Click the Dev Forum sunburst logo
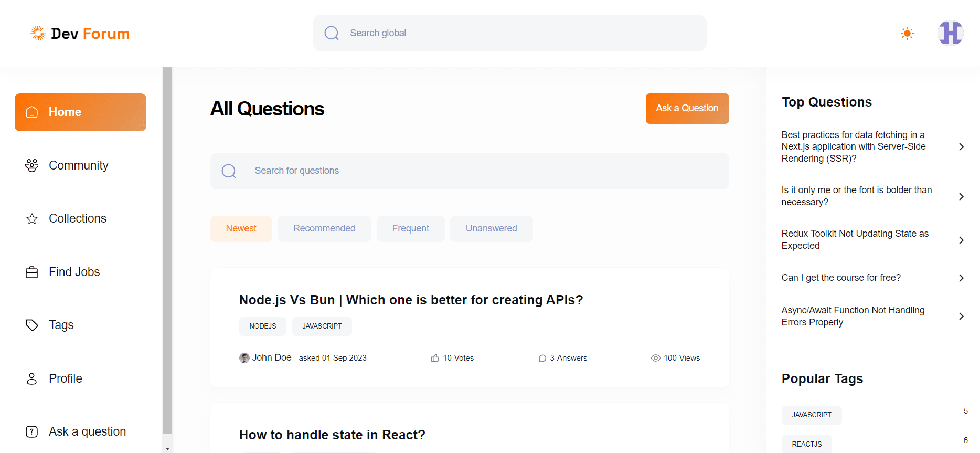Viewport: 980px width, 453px height. pyautogui.click(x=38, y=33)
